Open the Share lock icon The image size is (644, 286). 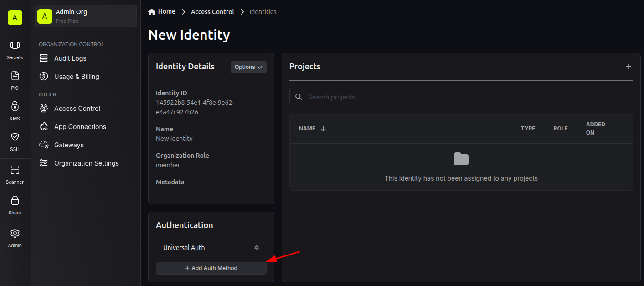15,200
